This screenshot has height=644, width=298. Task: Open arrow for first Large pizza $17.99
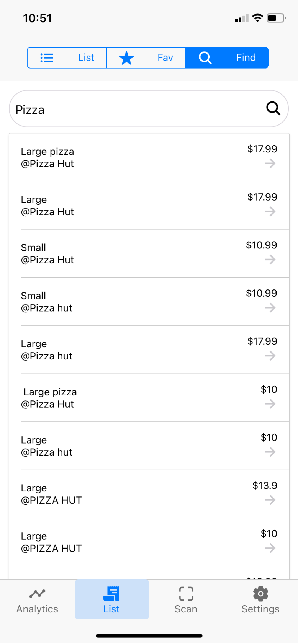point(270,164)
